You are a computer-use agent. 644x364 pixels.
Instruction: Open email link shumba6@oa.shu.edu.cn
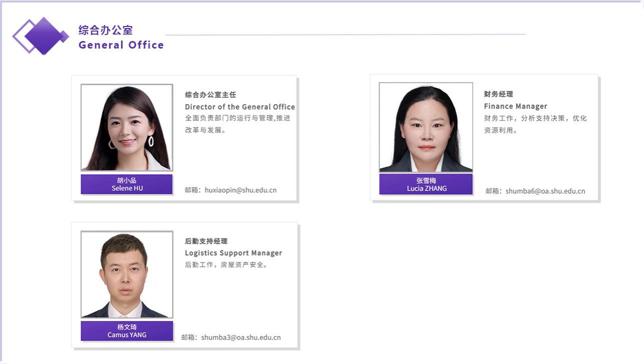point(545,191)
